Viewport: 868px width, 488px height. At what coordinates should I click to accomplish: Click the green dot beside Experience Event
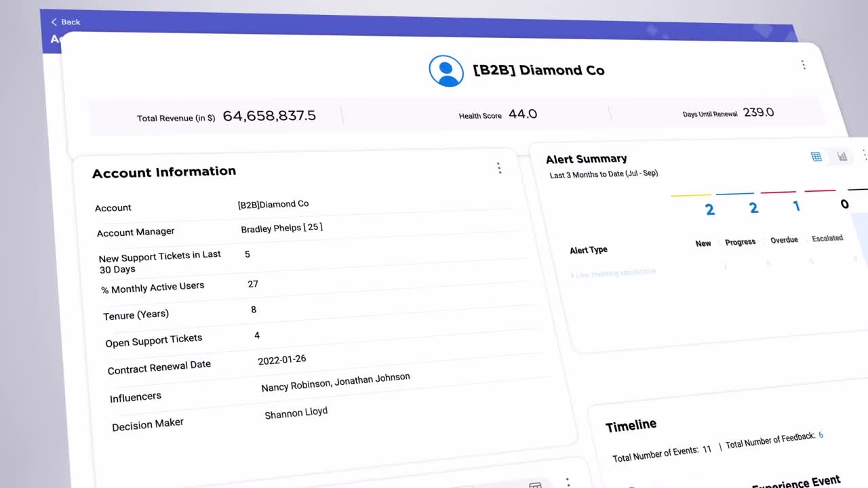click(631, 486)
